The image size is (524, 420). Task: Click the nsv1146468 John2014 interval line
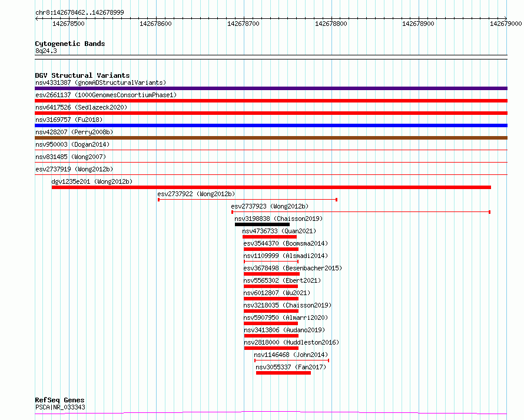coord(292,361)
